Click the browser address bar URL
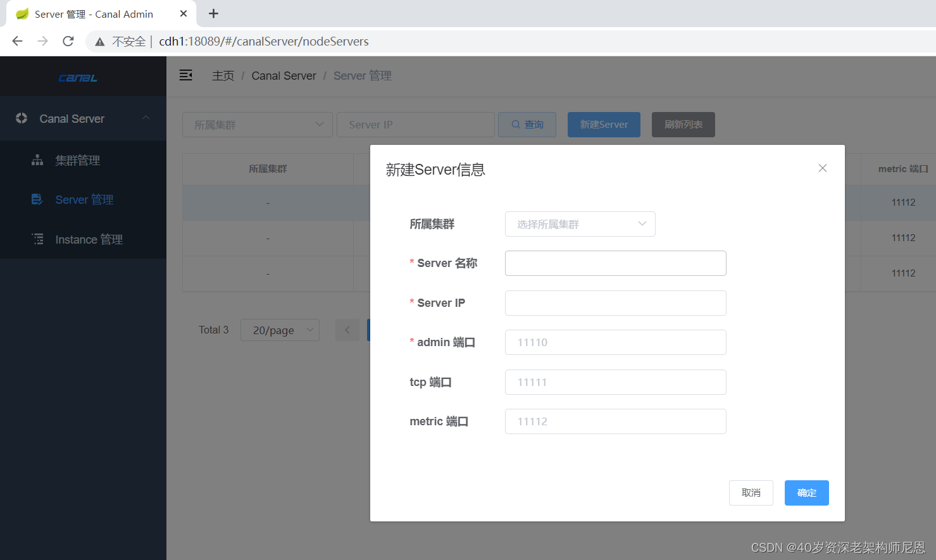This screenshot has height=560, width=936. [x=264, y=41]
